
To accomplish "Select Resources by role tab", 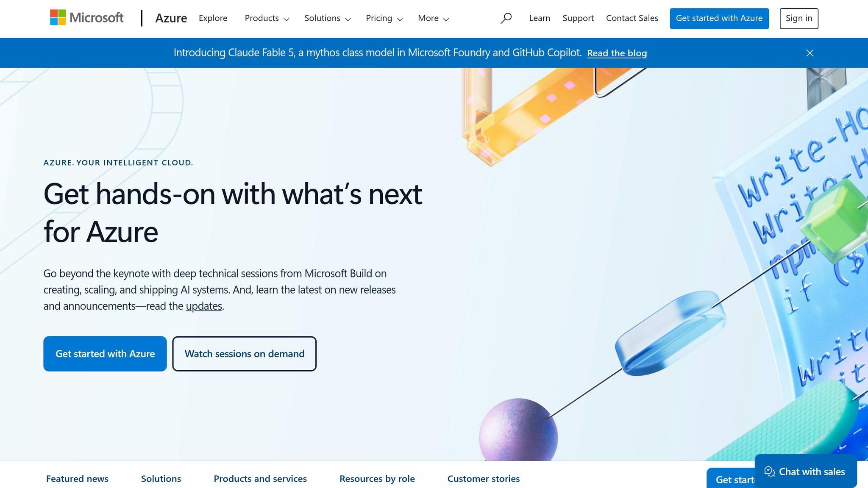I will (x=377, y=479).
